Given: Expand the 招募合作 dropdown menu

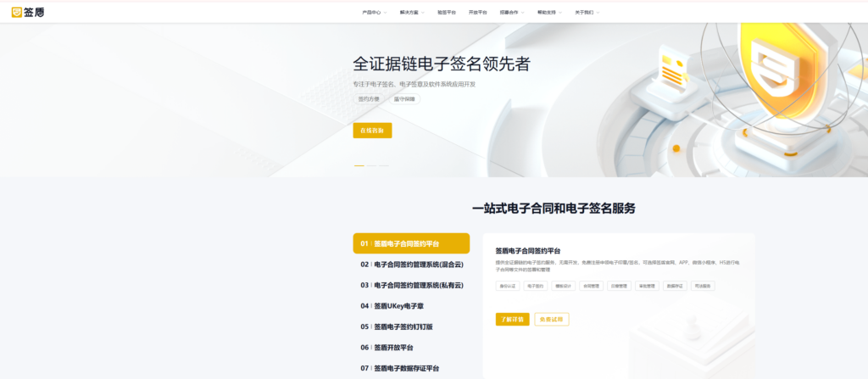Looking at the screenshot, I should click(512, 13).
